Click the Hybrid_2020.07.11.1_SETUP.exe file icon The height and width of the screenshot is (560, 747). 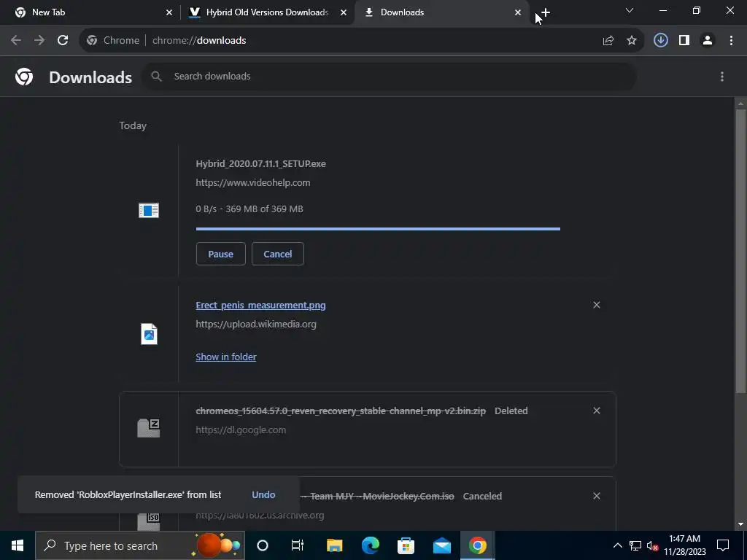149,210
